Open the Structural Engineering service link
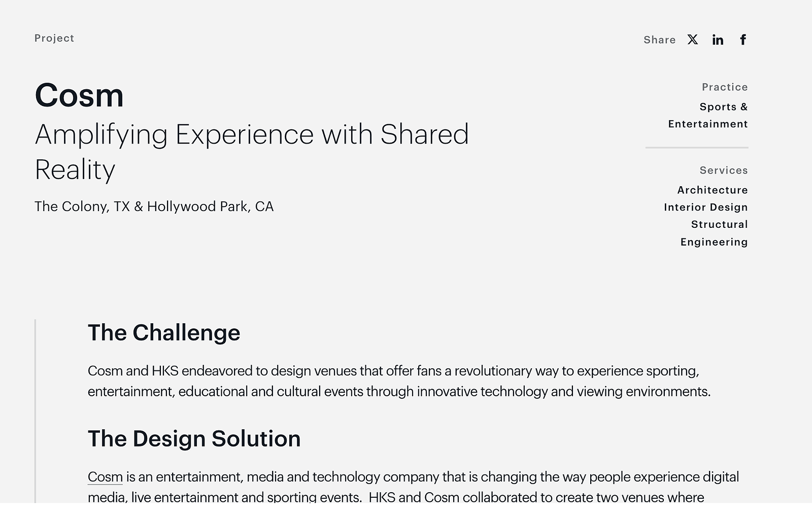The width and height of the screenshot is (812, 515). coord(714,233)
